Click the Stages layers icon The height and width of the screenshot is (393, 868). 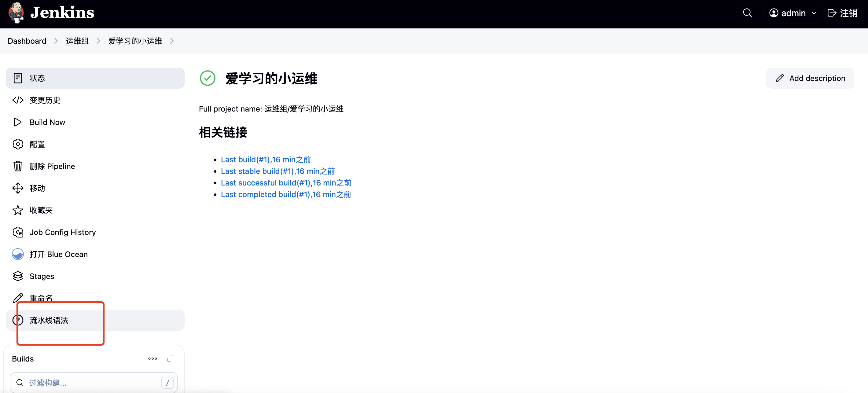[17, 276]
